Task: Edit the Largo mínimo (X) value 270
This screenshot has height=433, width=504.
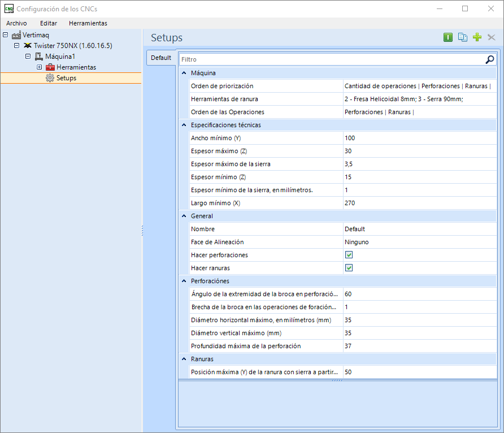Action: tap(420, 203)
